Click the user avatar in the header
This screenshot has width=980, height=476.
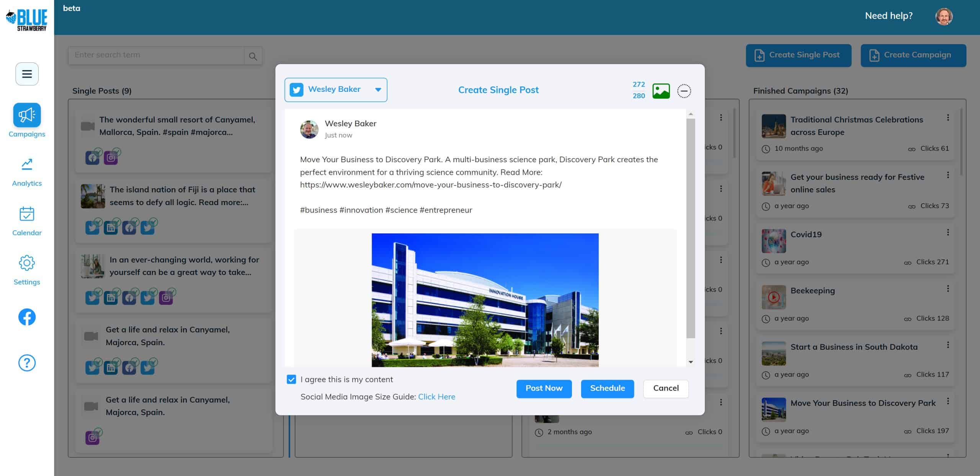point(944,16)
